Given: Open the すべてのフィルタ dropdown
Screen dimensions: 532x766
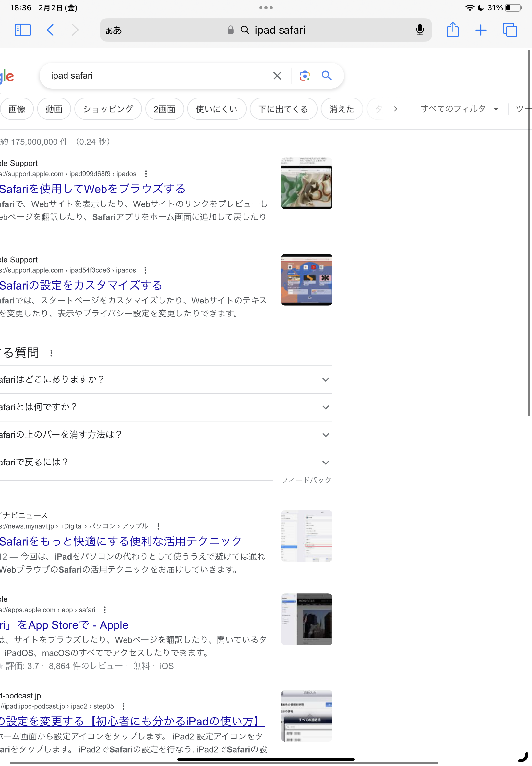Looking at the screenshot, I should click(x=459, y=109).
